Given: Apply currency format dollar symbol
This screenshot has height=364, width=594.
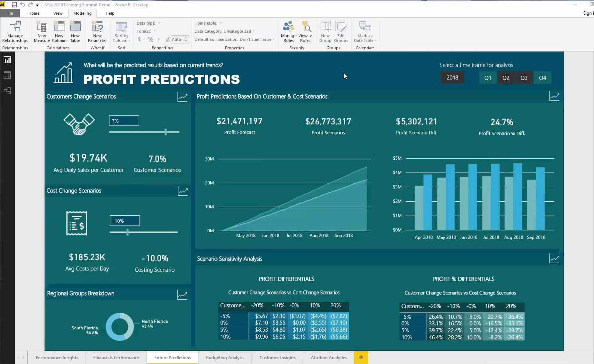Looking at the screenshot, I should point(140,39).
